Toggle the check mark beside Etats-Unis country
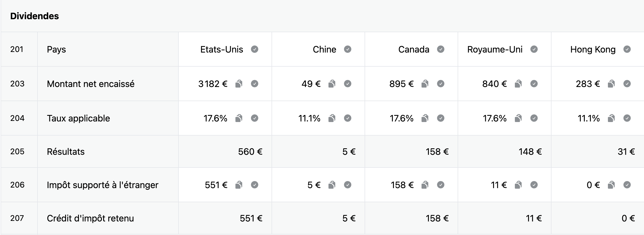 coord(255,49)
